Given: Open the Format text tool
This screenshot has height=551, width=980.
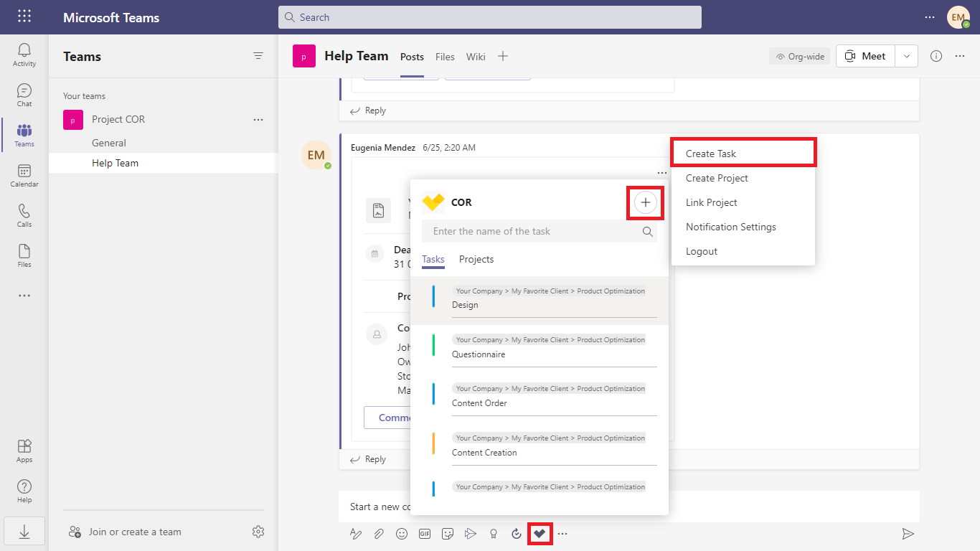Looking at the screenshot, I should coord(356,533).
